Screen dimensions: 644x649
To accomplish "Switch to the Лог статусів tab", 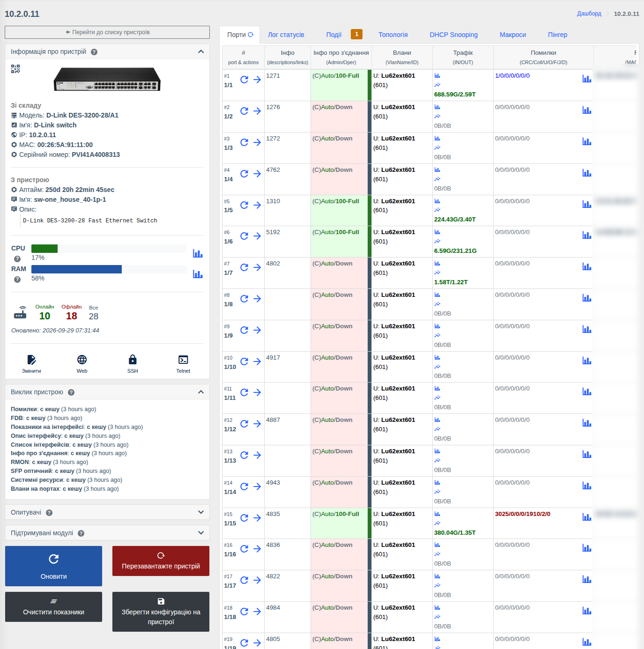I will 286,35.
